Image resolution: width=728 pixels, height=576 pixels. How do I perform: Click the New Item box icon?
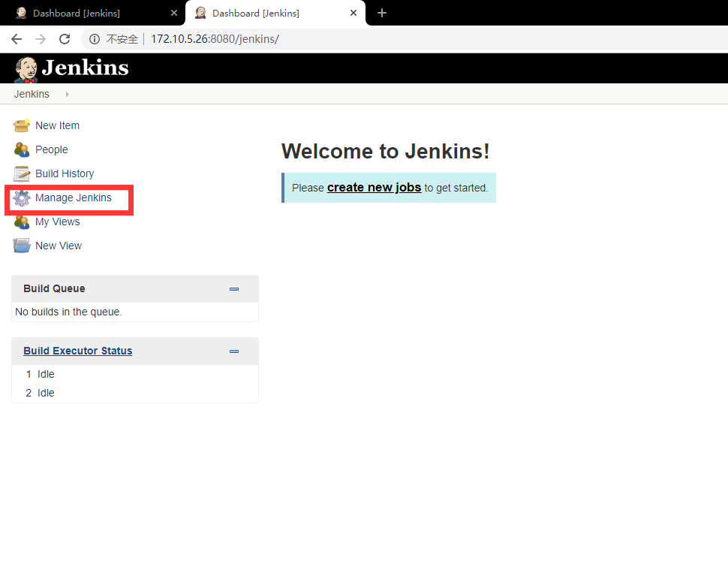[21, 125]
